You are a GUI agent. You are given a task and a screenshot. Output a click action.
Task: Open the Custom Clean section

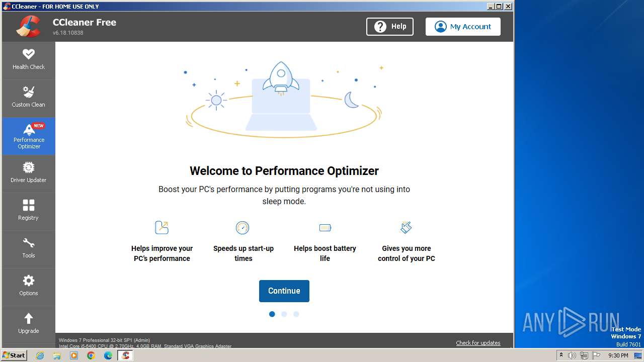(29, 98)
